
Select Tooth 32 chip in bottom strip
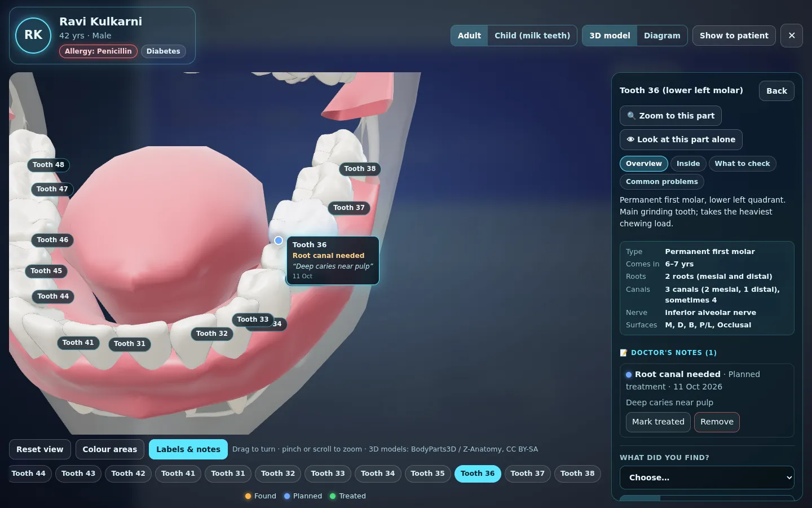click(278, 474)
